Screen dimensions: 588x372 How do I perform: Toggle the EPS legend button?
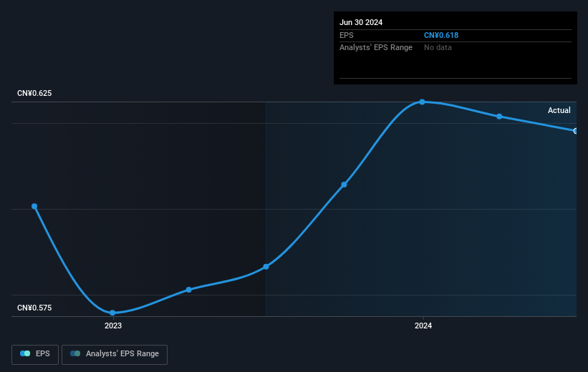pyautogui.click(x=35, y=354)
